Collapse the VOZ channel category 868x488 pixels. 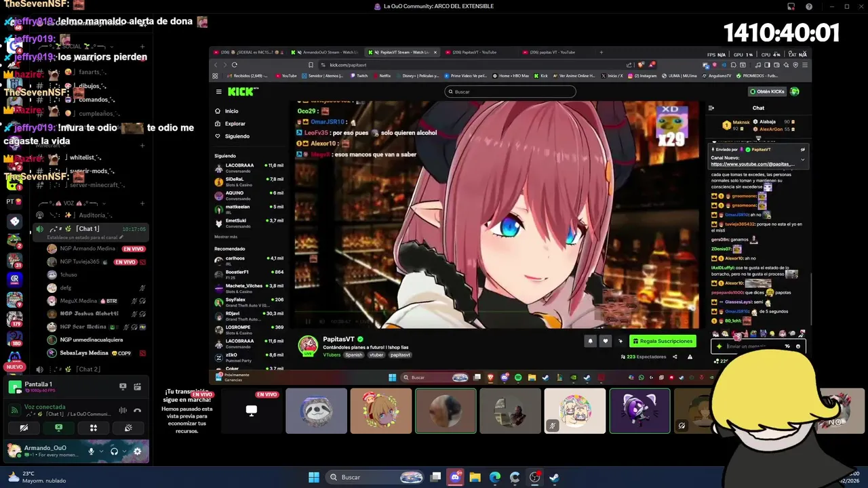pos(71,203)
